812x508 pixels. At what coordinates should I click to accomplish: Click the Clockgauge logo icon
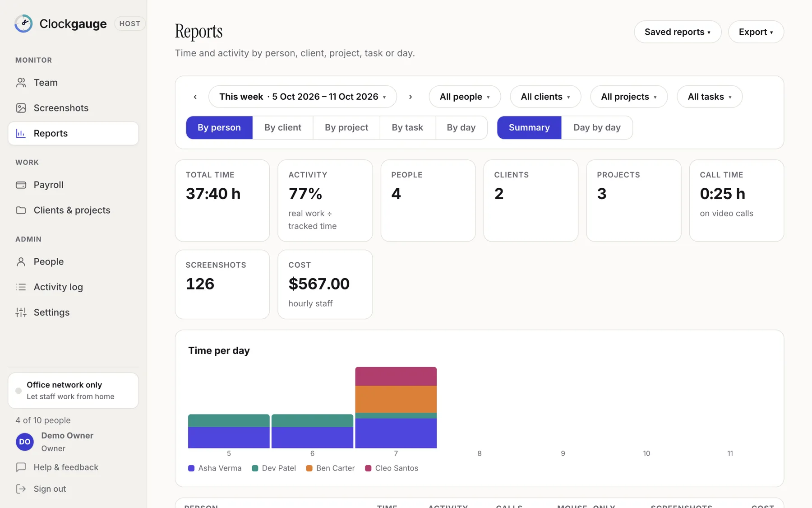23,23
